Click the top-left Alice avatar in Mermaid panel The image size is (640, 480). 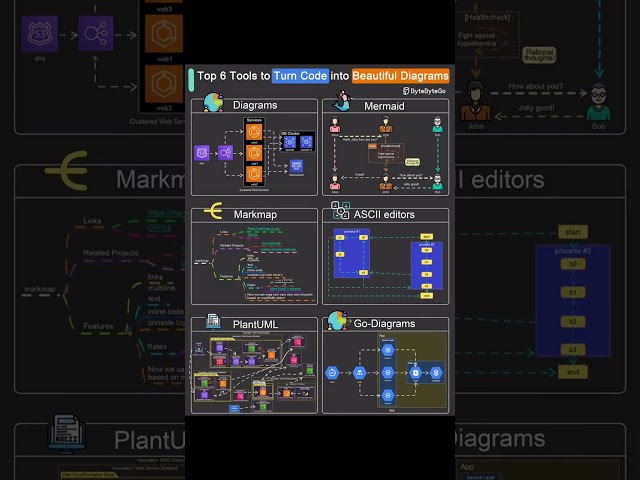click(x=335, y=124)
